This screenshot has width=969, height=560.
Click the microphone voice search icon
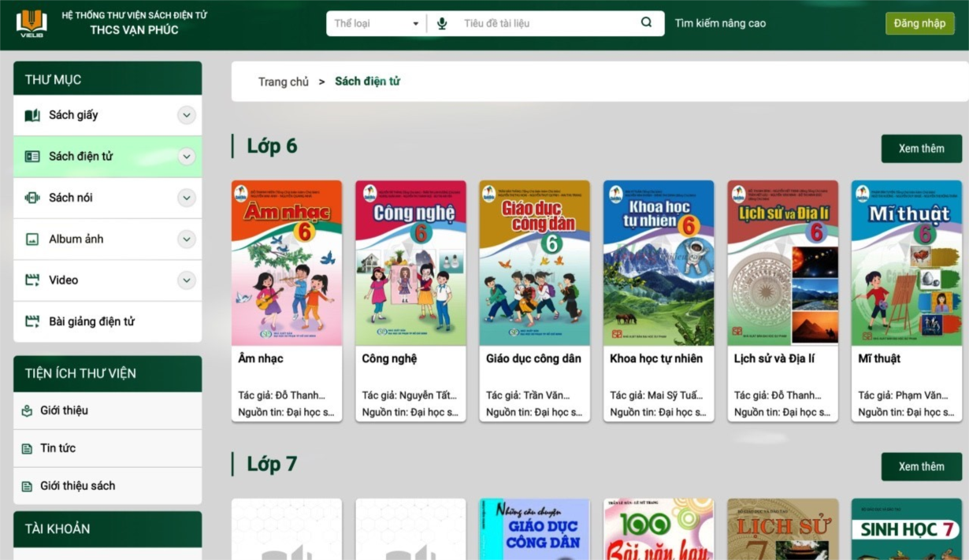[442, 24]
